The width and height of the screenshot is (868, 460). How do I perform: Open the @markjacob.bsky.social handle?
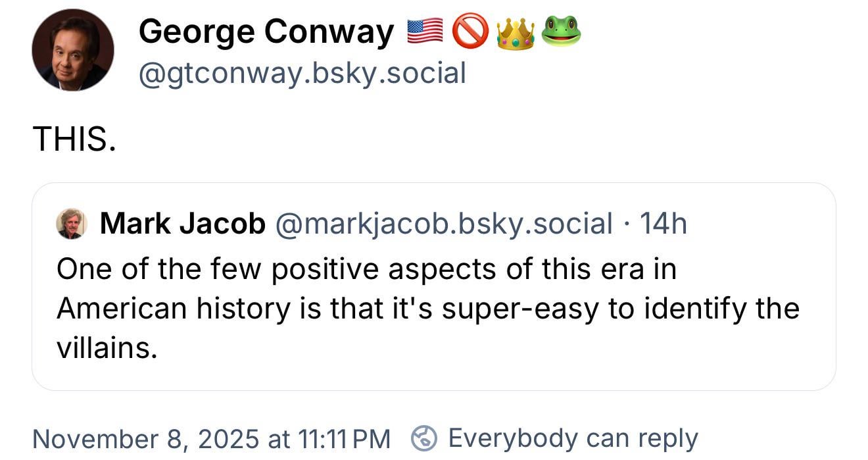click(444, 224)
